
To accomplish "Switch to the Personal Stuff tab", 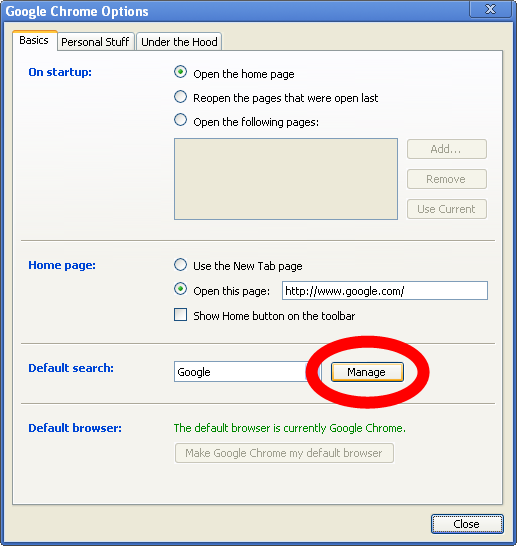I will (x=95, y=42).
